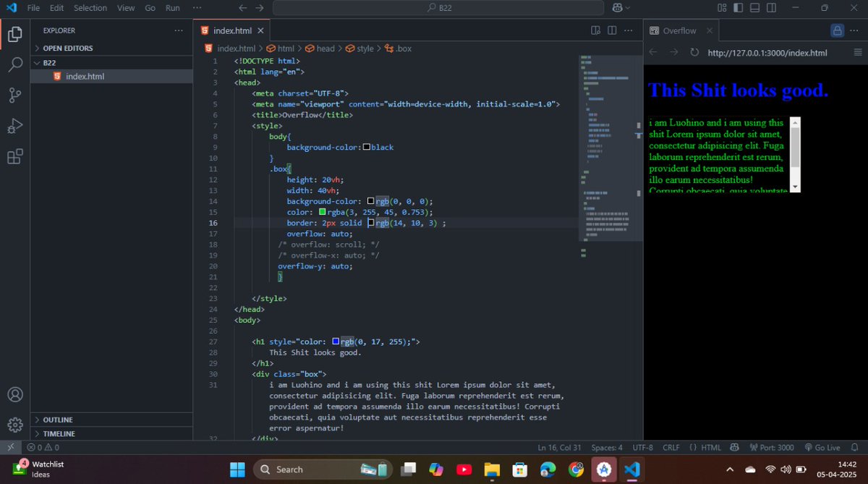The height and width of the screenshot is (484, 868).
Task: Reload the Overflow preview page
Action: tap(694, 52)
